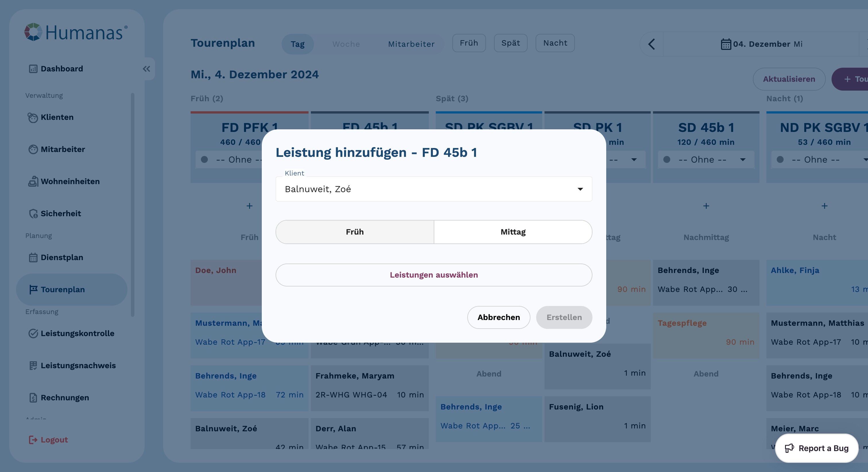Click the Leistungskontrolle checkmark icon
The image size is (868, 472).
[x=33, y=333]
